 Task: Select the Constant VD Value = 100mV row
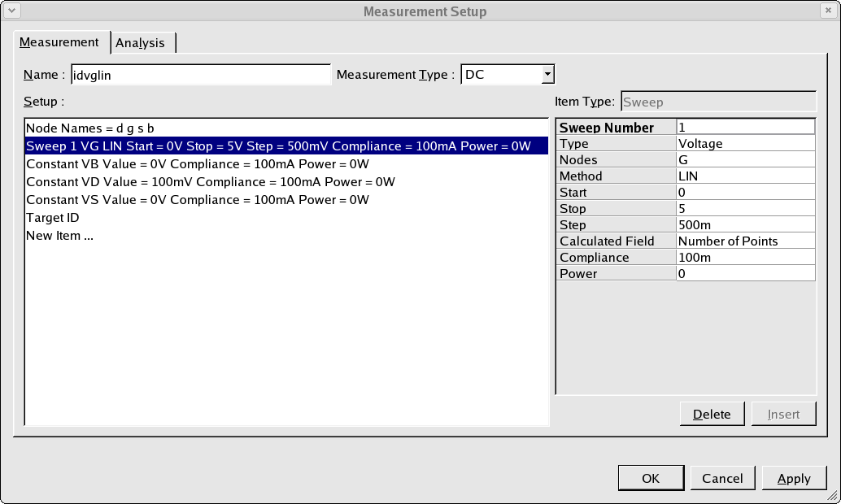pyautogui.click(x=286, y=182)
